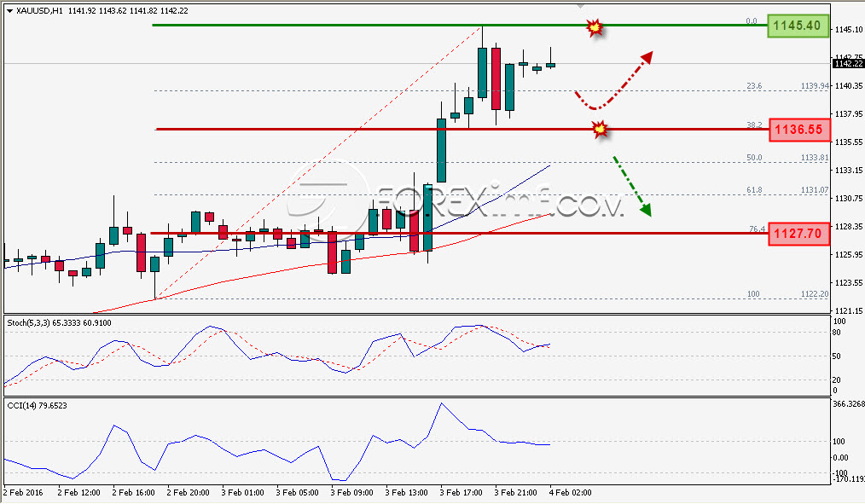865x504 pixels.
Task: Click the 2 Feb 12:00 time axis label
Action: [78, 493]
